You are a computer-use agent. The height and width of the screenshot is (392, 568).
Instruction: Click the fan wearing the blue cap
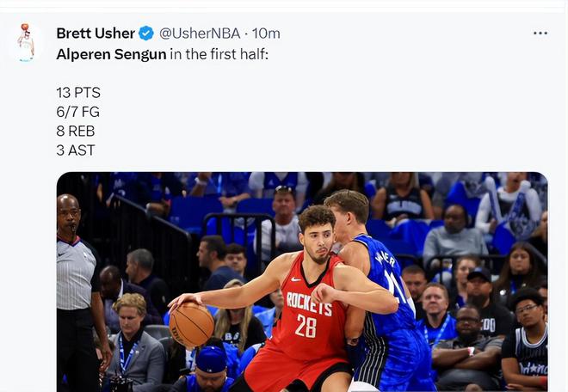pos(211,361)
